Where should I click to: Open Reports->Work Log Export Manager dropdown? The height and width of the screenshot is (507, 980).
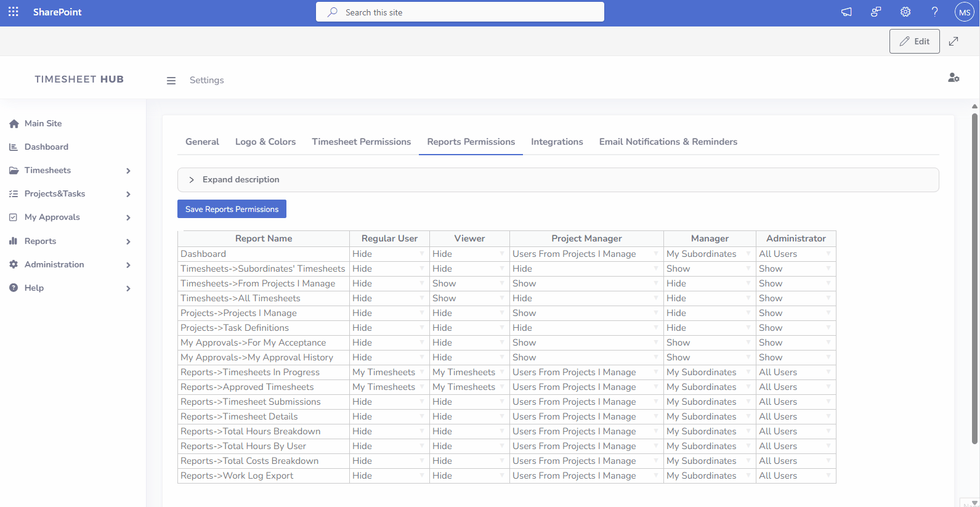[709, 476]
